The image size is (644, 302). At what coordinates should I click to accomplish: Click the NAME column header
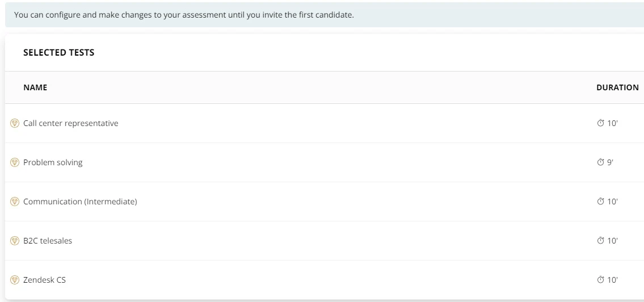[35, 87]
